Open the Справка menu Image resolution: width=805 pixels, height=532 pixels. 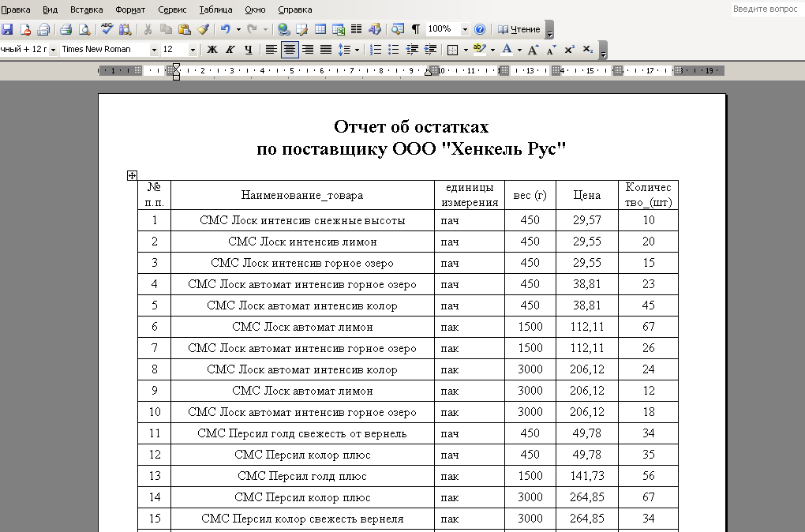coord(294,9)
